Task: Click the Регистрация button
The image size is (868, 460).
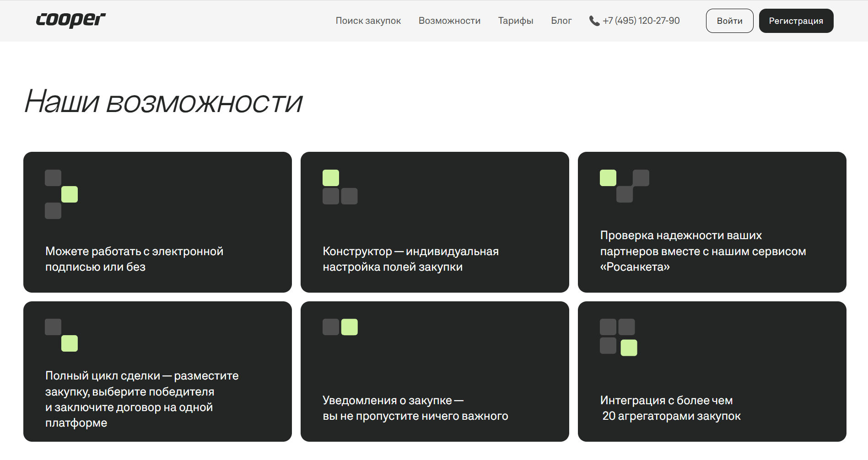Action: click(x=796, y=21)
